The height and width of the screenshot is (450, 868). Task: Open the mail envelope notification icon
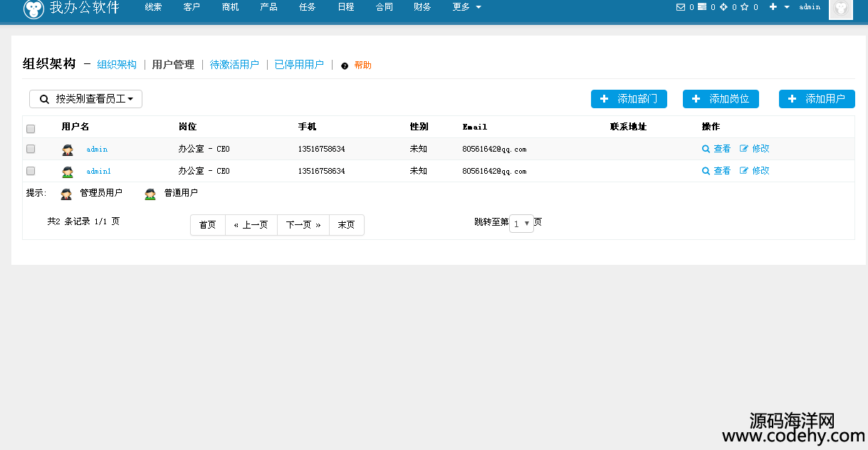click(679, 7)
